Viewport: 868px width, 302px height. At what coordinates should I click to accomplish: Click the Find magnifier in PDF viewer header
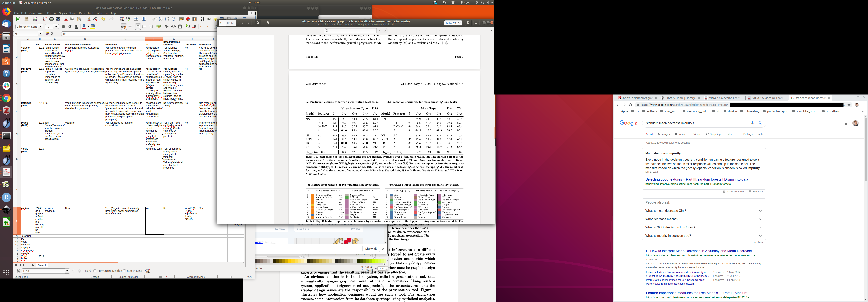click(x=258, y=23)
